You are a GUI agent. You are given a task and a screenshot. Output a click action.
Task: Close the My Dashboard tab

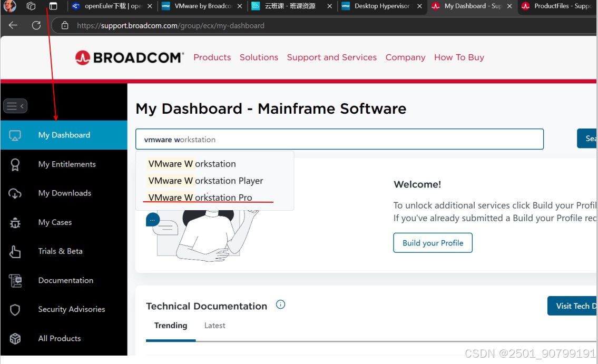[509, 6]
